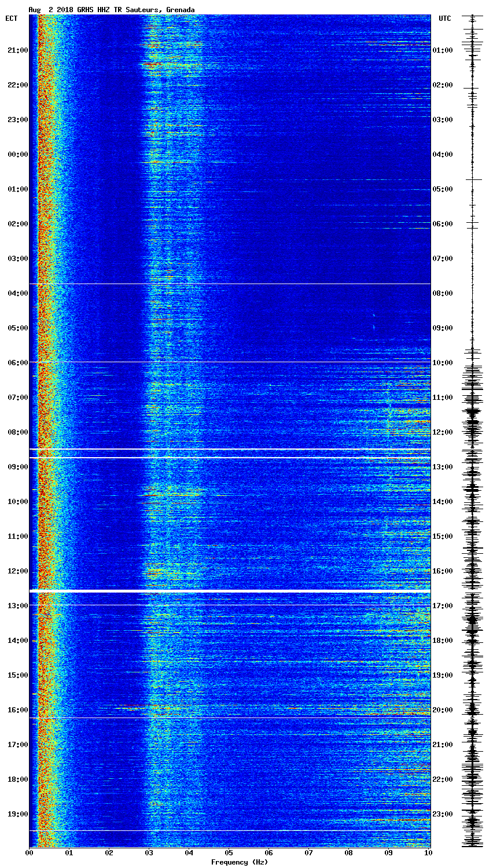Viewport: 493px width, 868px height.
Task: Click the 04:00 ECT time label
Action: tap(17, 293)
